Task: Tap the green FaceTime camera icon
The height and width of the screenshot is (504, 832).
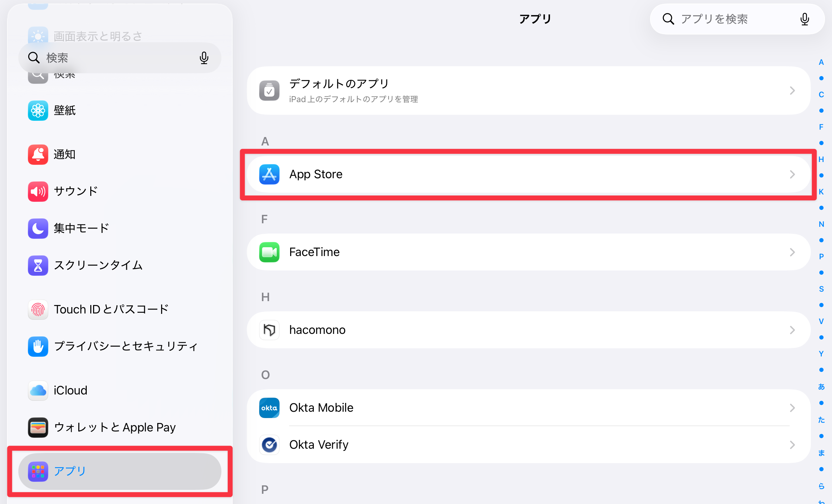Action: coord(269,252)
